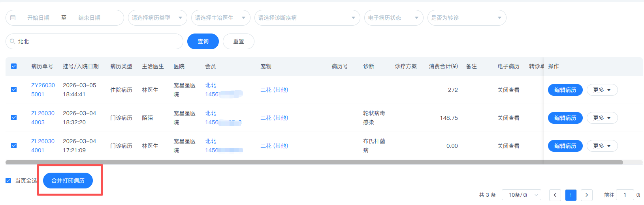644x205 pixels.
Task: Toggle the select-all checkbox in table header
Action: [x=14, y=66]
